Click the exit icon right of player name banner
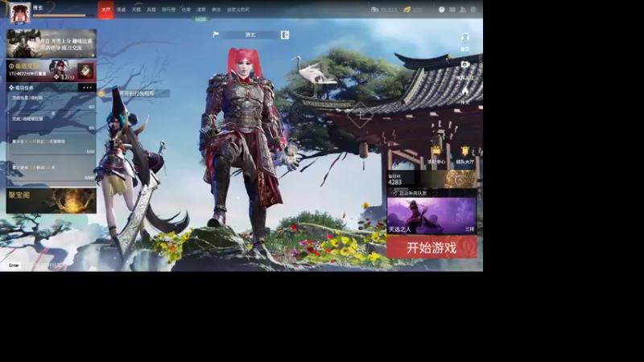The width and height of the screenshot is (644, 362). (285, 35)
